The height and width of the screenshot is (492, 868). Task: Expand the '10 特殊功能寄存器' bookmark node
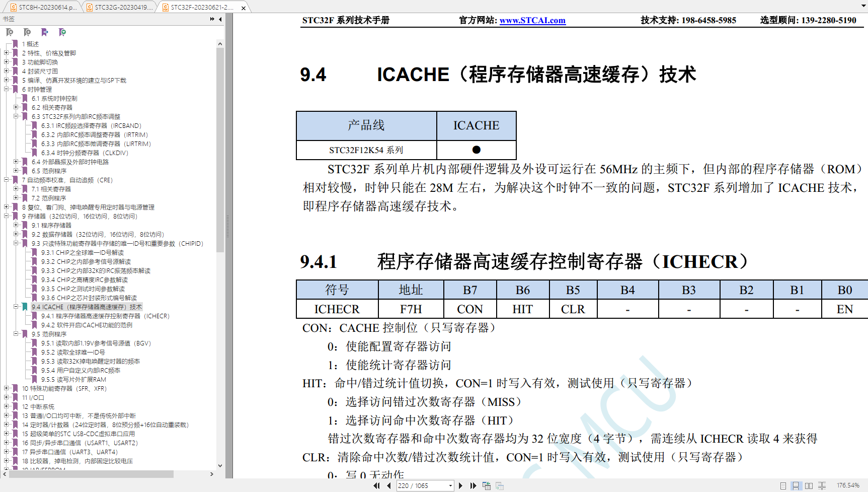tap(7, 388)
